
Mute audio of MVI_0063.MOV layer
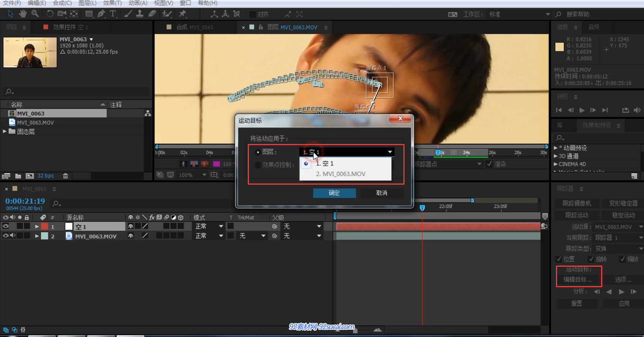13,236
